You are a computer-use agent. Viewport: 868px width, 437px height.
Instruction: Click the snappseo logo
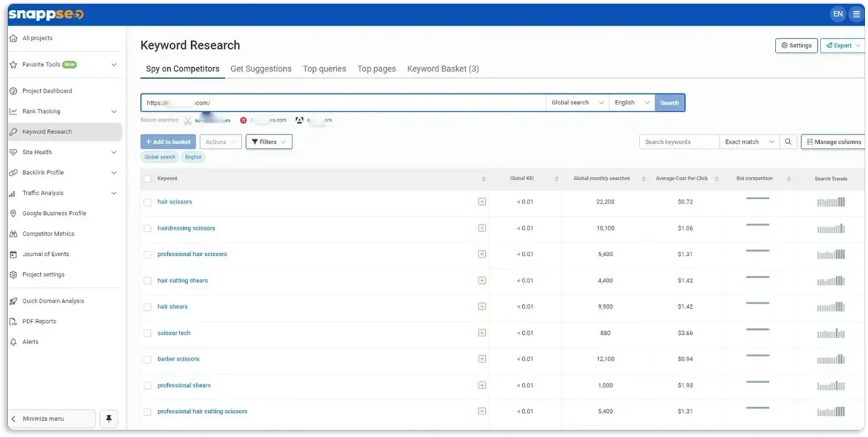point(46,15)
